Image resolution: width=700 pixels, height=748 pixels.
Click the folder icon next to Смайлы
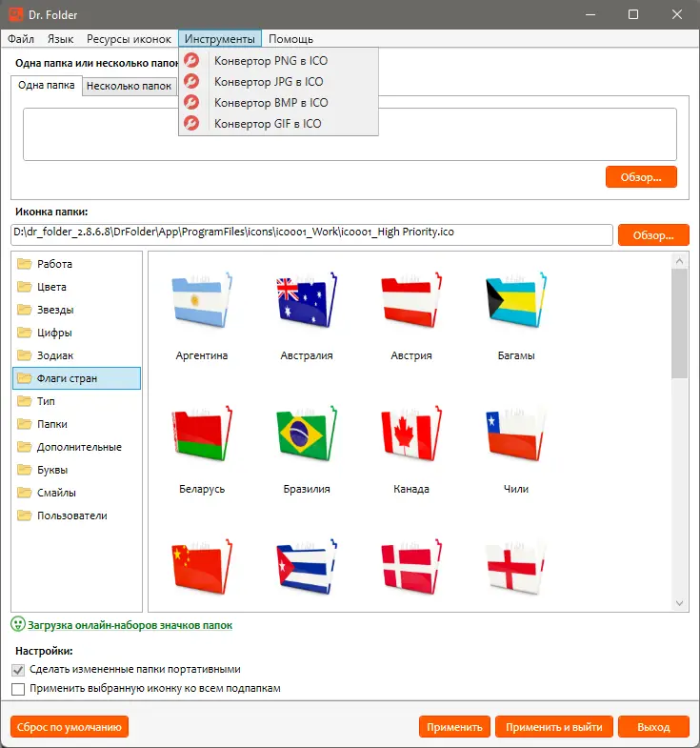pos(25,493)
